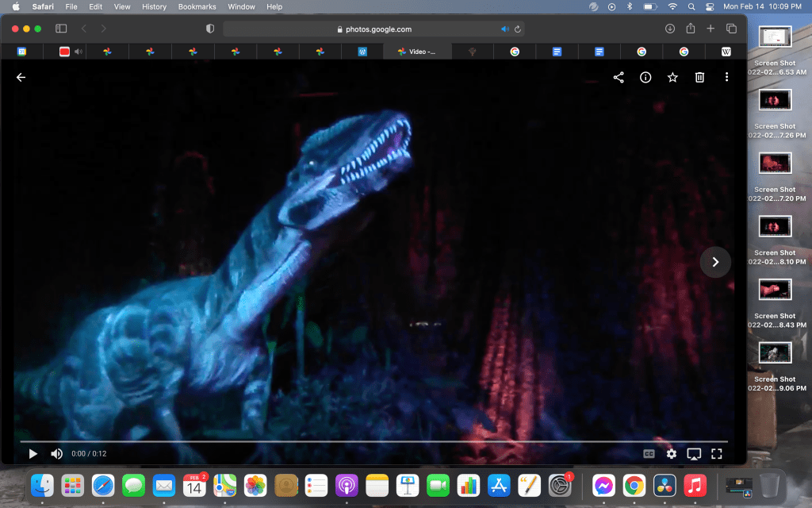Click the date and time Mon Feb 14 10:09 PM
Image resolution: width=812 pixels, height=508 pixels.
(762, 6)
